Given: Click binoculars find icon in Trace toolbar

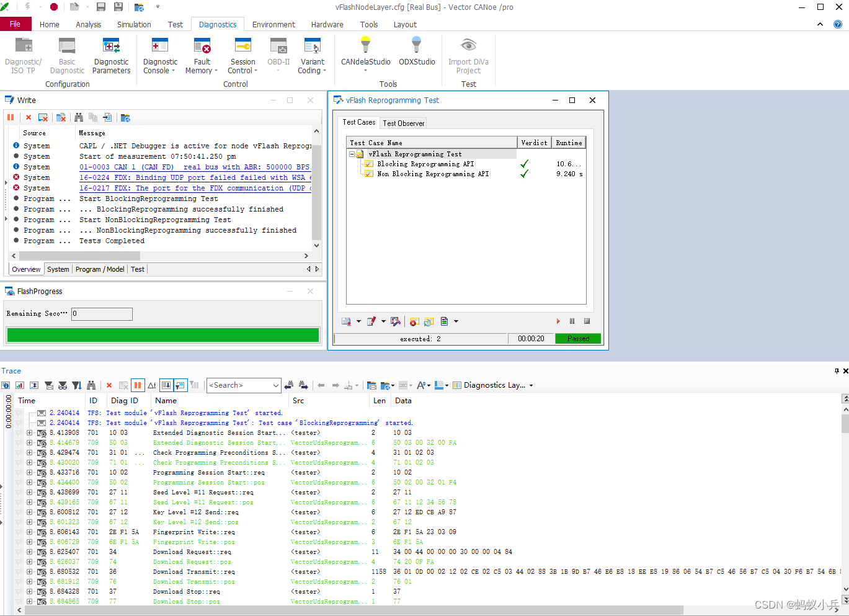Looking at the screenshot, I should point(91,385).
